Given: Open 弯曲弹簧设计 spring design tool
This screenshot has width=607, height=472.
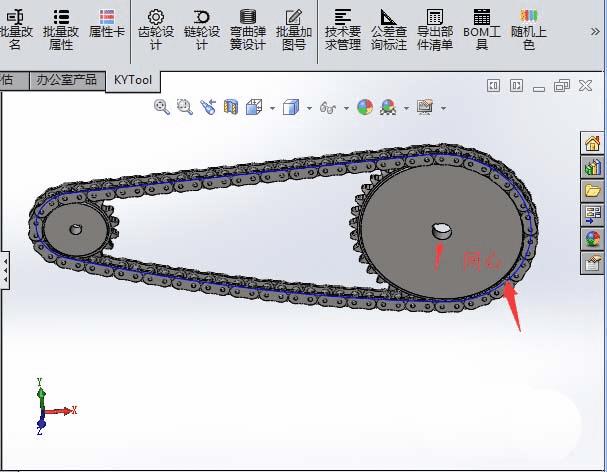Looking at the screenshot, I should 247,29.
